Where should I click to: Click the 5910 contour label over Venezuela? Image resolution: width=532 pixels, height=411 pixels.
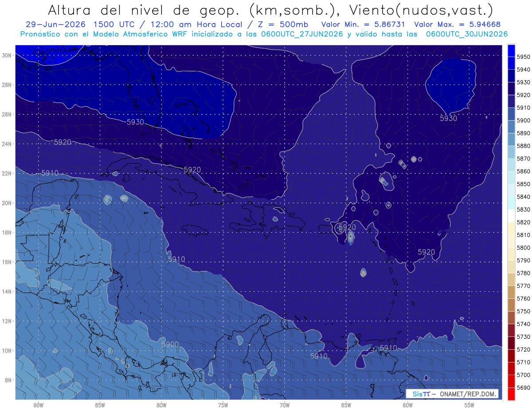[319, 356]
